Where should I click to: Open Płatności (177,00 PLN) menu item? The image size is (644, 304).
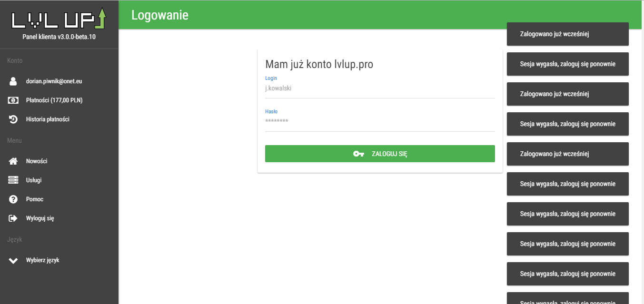point(54,100)
